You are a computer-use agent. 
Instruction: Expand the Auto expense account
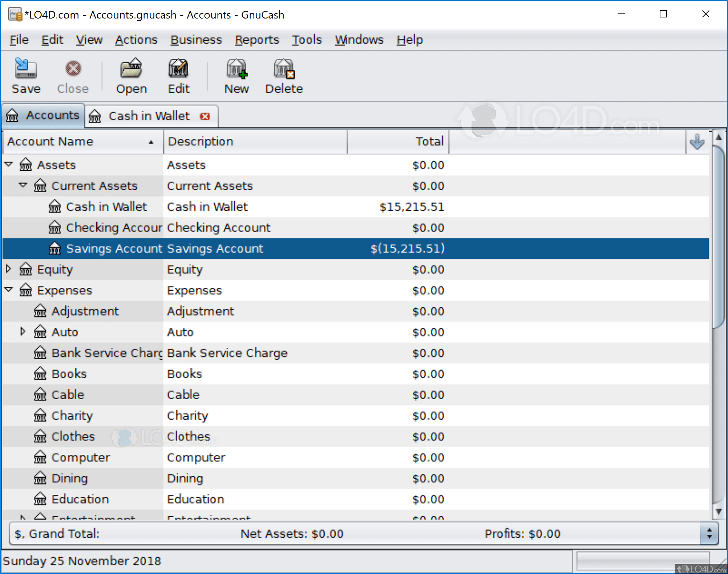pos(23,332)
